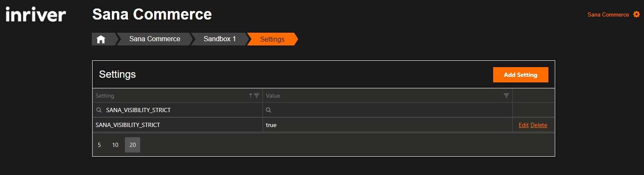Click search magnifier in Value filter row
The width and height of the screenshot is (644, 175).
[268, 110]
